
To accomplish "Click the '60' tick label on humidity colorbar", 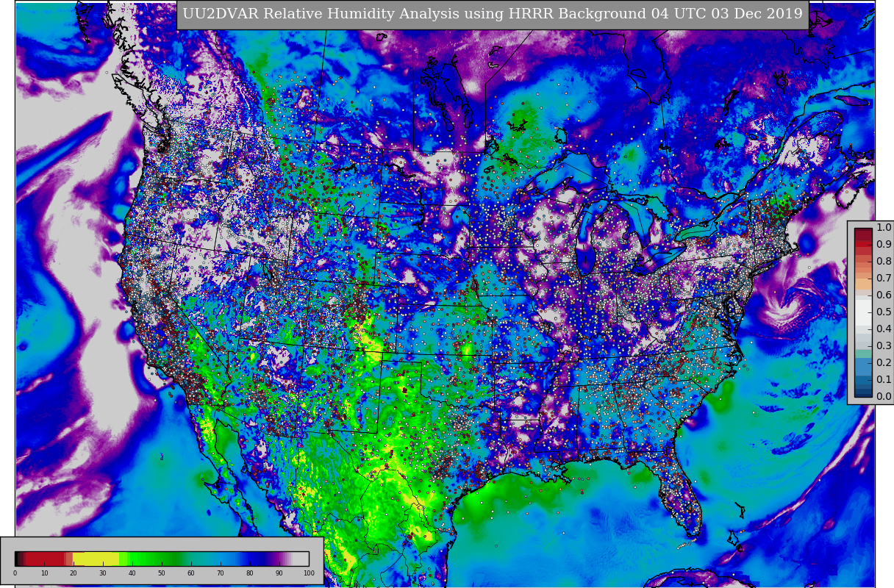I will [x=191, y=573].
